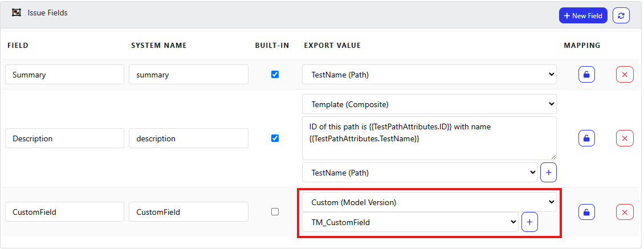Enable Built-in checkbox for CustomField

275,212
